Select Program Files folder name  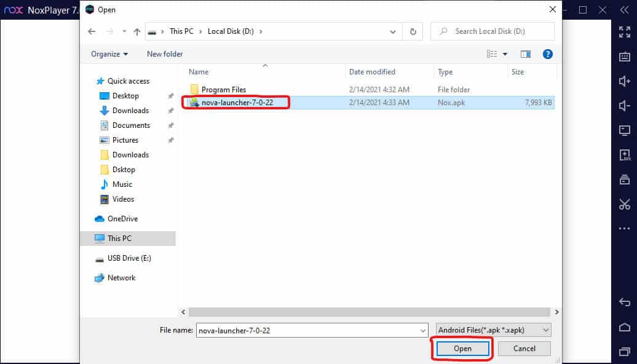(x=224, y=89)
